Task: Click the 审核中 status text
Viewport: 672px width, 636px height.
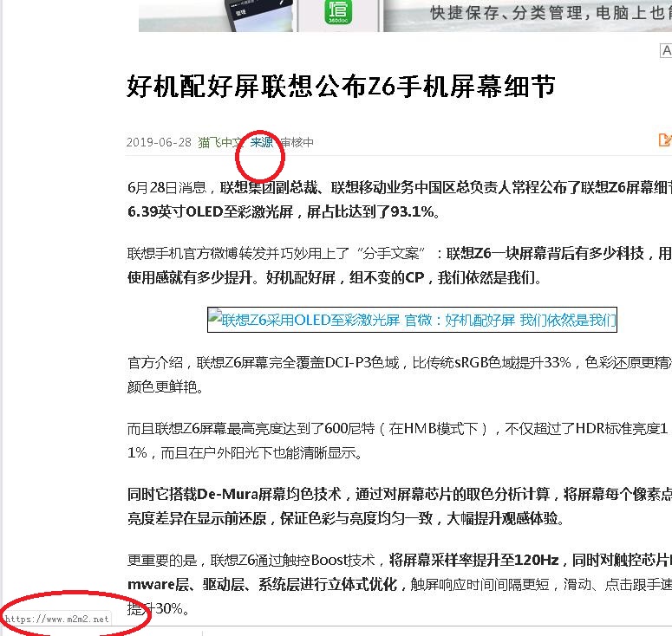Action: click(x=297, y=142)
